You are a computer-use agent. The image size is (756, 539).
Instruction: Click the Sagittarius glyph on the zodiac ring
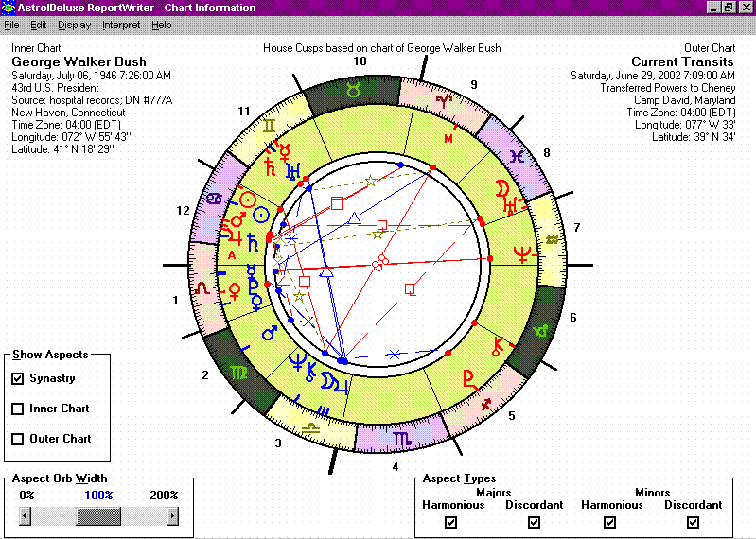pyautogui.click(x=486, y=404)
